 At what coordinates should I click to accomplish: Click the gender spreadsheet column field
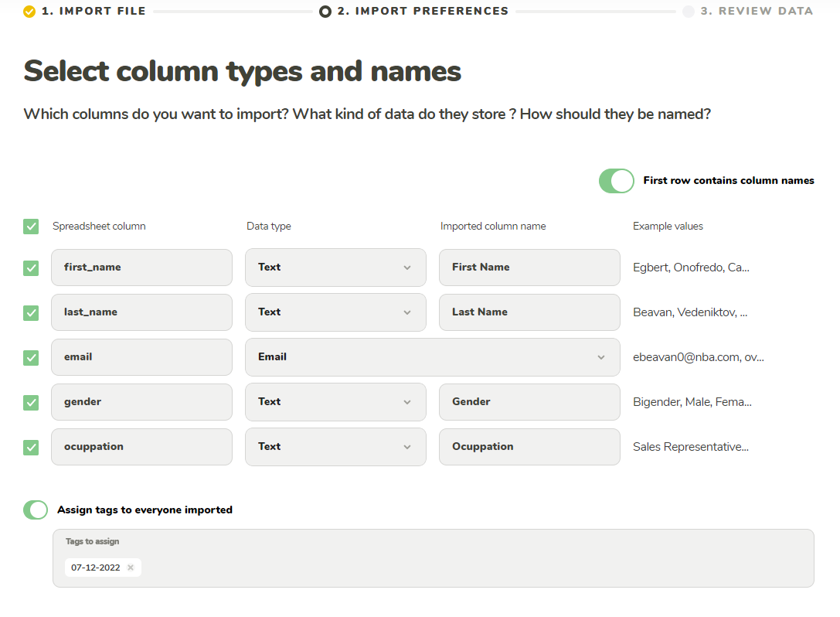(141, 402)
